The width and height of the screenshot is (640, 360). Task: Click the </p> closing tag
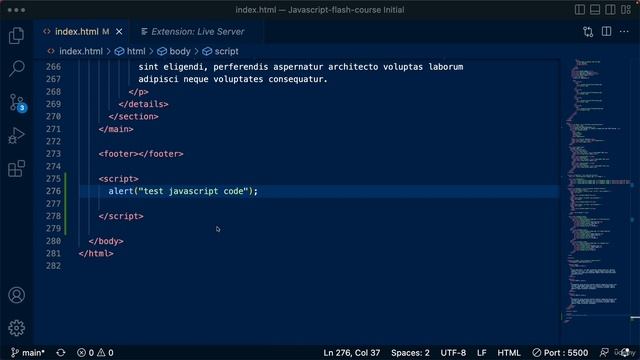[x=138, y=92]
